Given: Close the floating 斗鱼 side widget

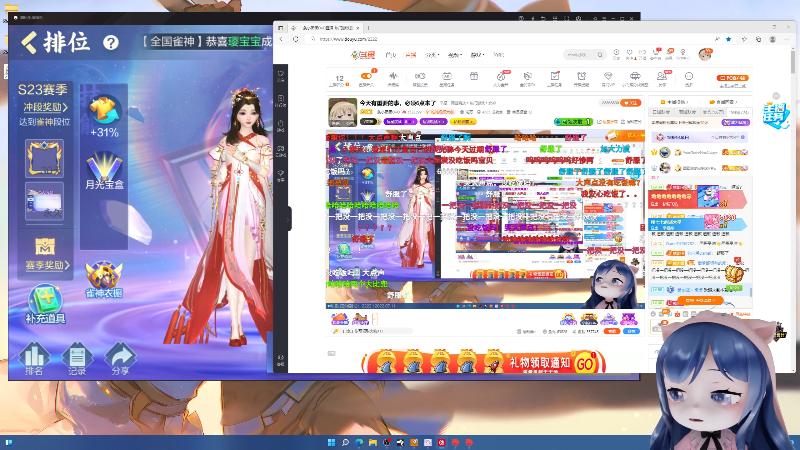Looking at the screenshot, I should 776,96.
